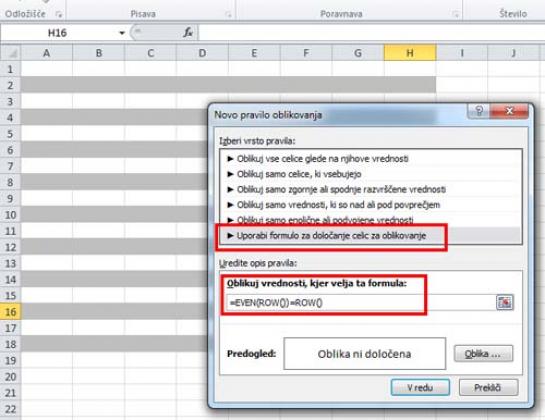Confirm with the V redu button
The image size is (545, 420).
(420, 387)
